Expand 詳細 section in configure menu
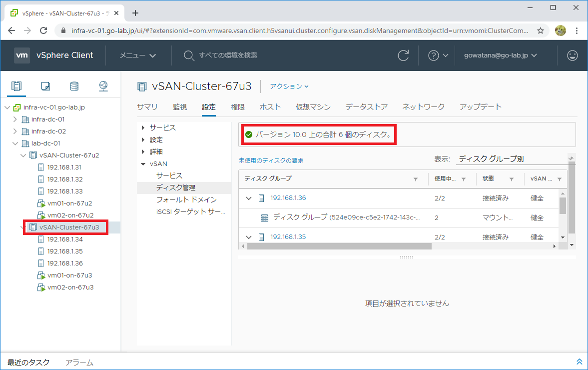Image resolution: width=588 pixels, height=370 pixels. coord(143,152)
